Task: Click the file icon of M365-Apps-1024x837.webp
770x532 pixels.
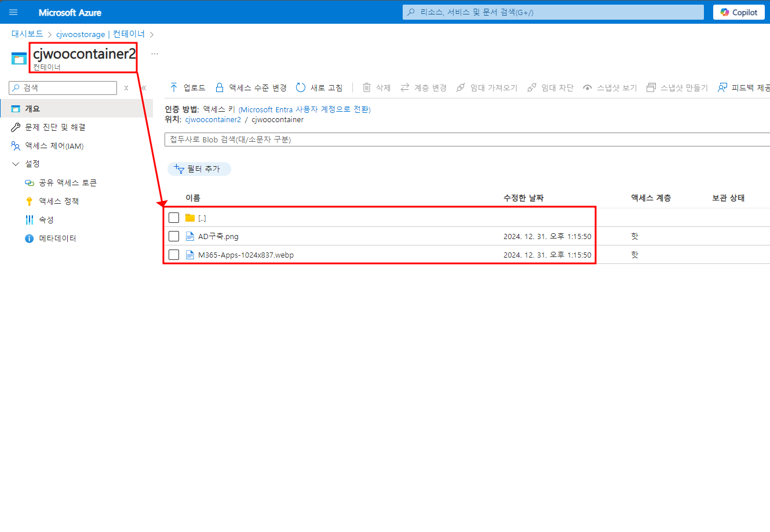Action: click(190, 255)
